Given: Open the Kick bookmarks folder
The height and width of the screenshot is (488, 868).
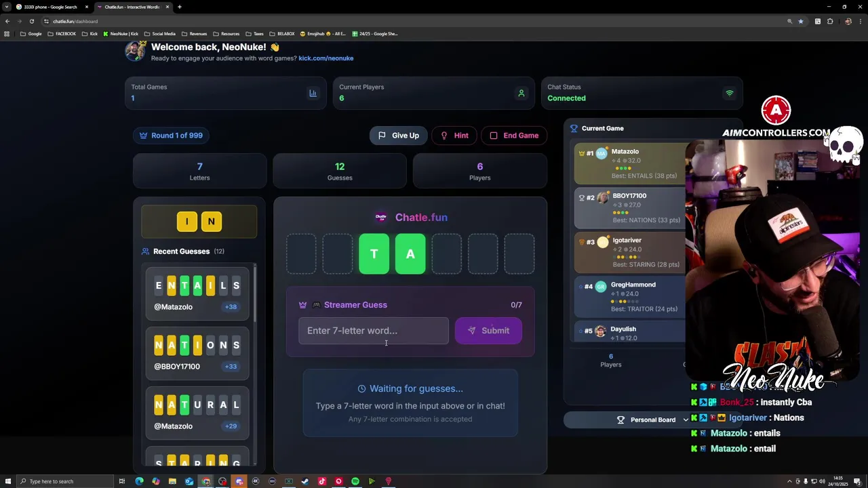Looking at the screenshot, I should (90, 34).
